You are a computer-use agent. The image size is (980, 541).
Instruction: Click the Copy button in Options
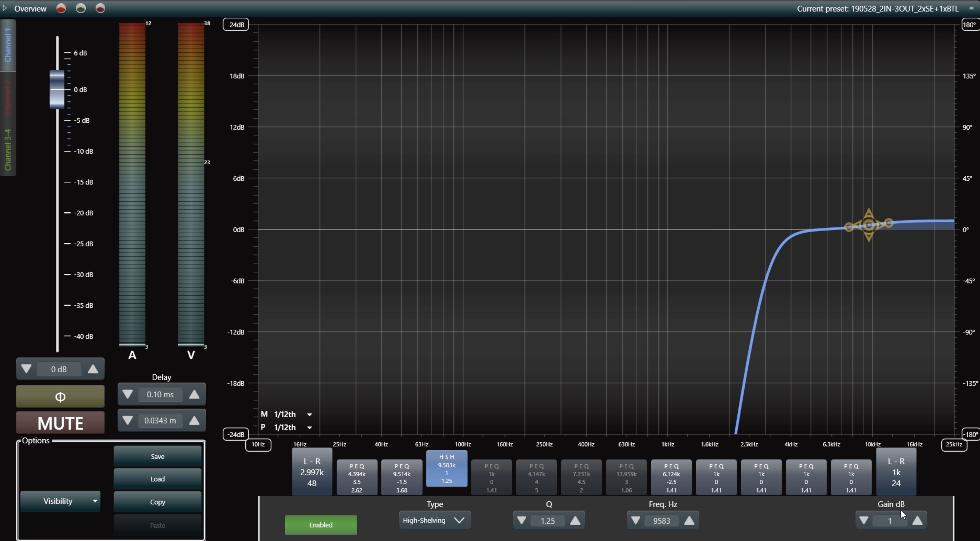click(x=157, y=502)
